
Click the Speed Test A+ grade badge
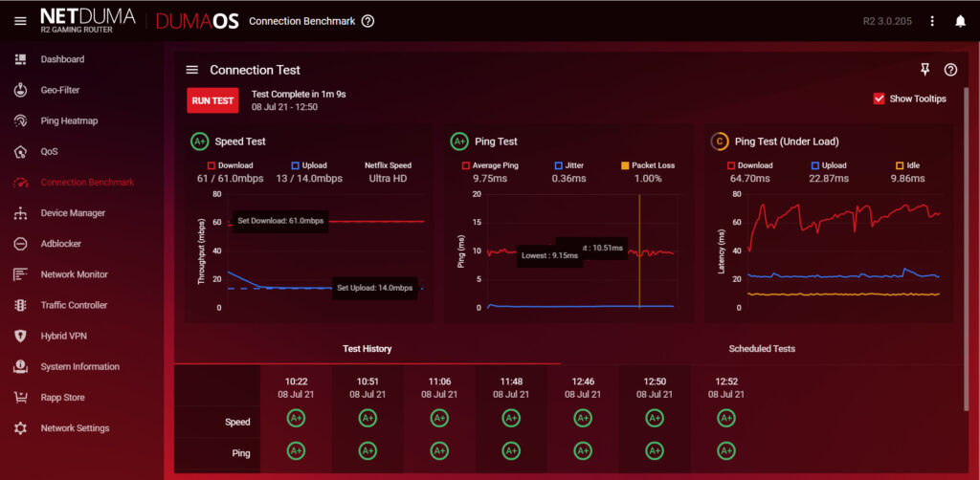click(199, 142)
